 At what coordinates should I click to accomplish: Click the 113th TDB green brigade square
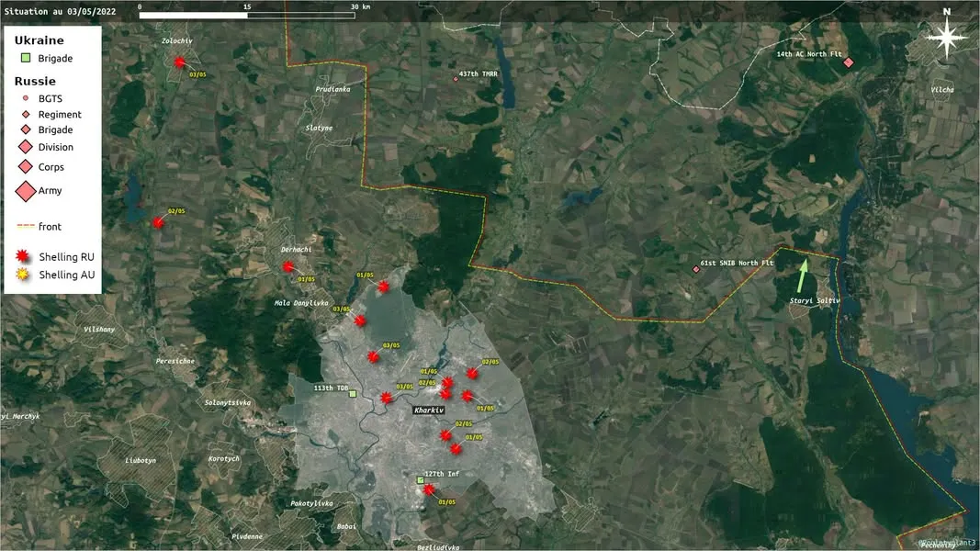click(x=353, y=394)
